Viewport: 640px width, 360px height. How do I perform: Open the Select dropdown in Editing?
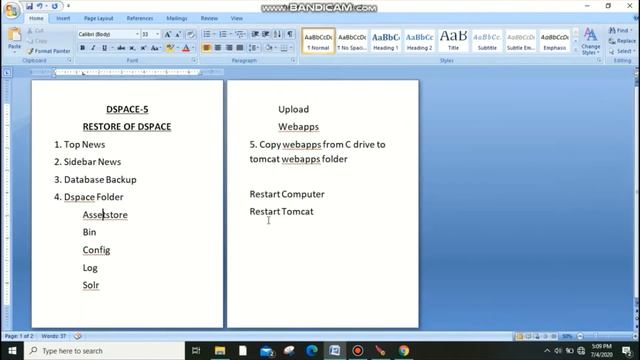click(621, 51)
